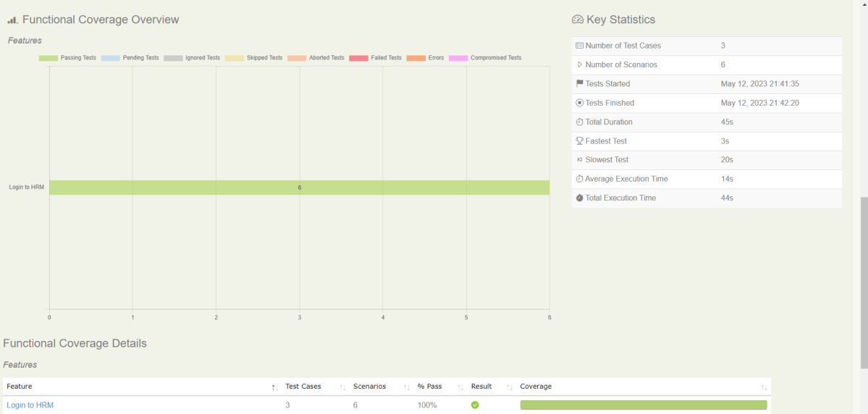Click the trophy icon next to Fastest Test
This screenshot has width=868, height=414.
tap(579, 141)
